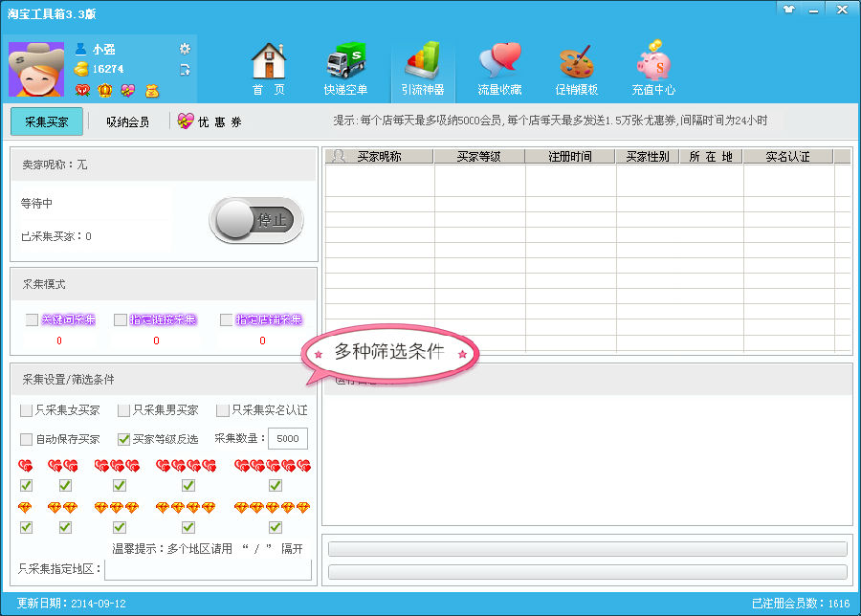Screen dimensions: 861x616
Task: Open 流量收藏 heart bubbles icon
Action: click(x=499, y=69)
